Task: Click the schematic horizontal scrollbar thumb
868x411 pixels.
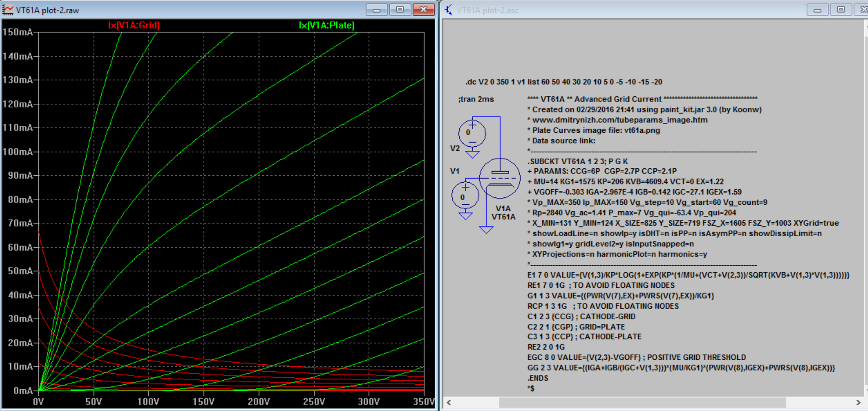Action: [x=642, y=403]
